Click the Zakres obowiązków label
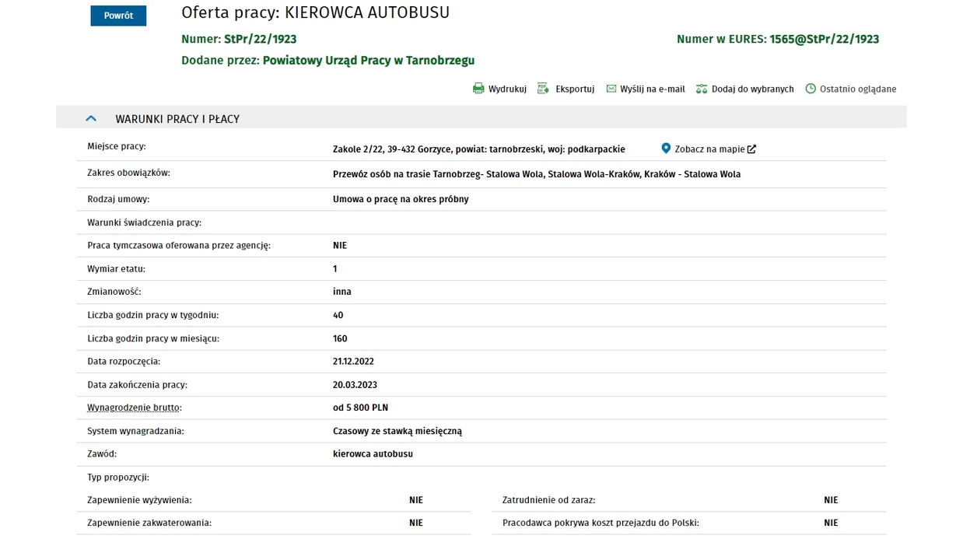Viewport: 970px width, 560px height. coord(128,173)
